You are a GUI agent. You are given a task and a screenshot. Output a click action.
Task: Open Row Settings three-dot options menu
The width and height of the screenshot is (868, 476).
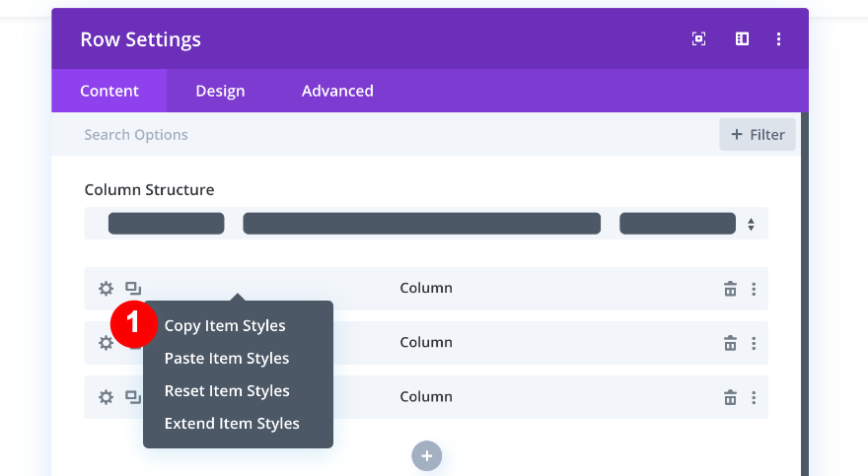[x=778, y=39]
